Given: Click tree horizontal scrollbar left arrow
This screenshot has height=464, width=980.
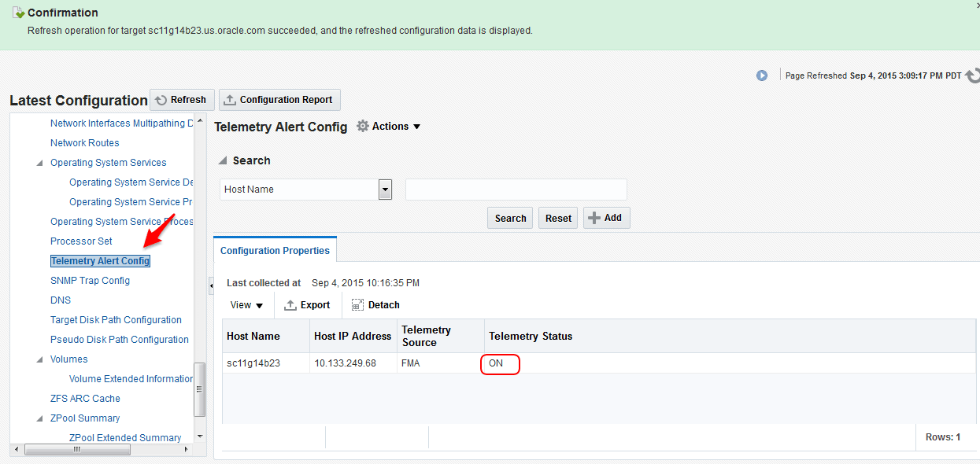Looking at the screenshot, I should point(15,450).
